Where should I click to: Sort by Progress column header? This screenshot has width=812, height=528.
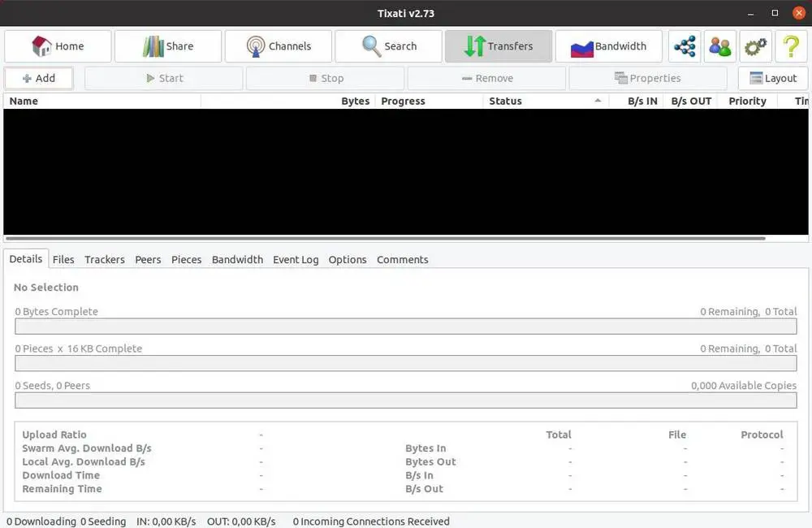pos(429,101)
